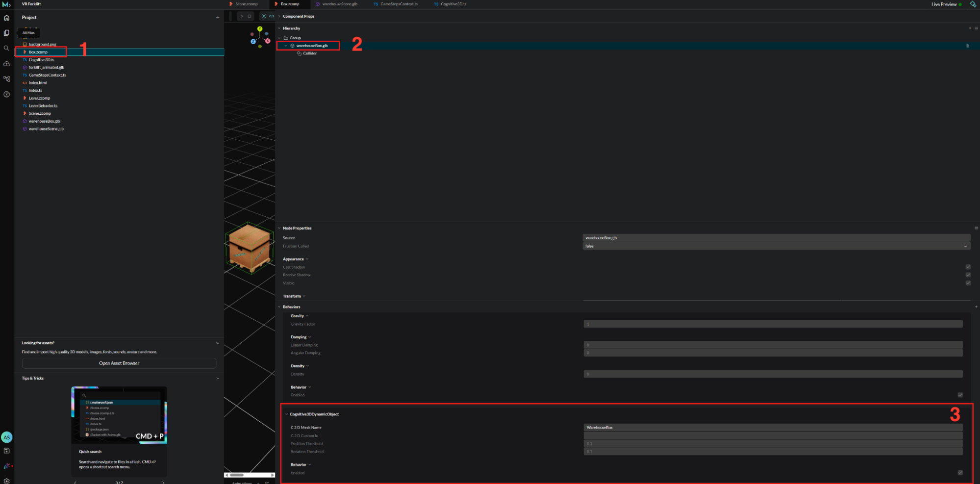The height and width of the screenshot is (484, 980).
Task: Select the sun lighting icon in the toolbar
Action: click(264, 16)
